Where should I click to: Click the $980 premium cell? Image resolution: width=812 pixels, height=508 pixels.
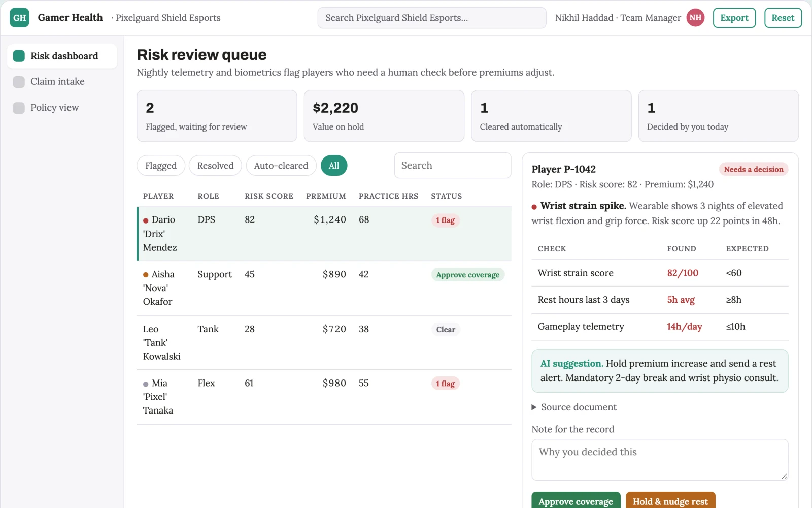334,383
